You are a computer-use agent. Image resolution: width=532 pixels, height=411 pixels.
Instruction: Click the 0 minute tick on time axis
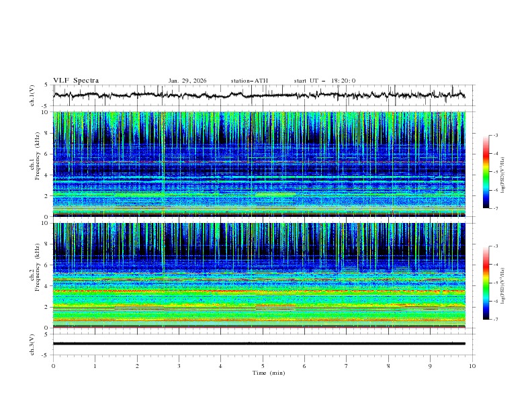[53, 365]
